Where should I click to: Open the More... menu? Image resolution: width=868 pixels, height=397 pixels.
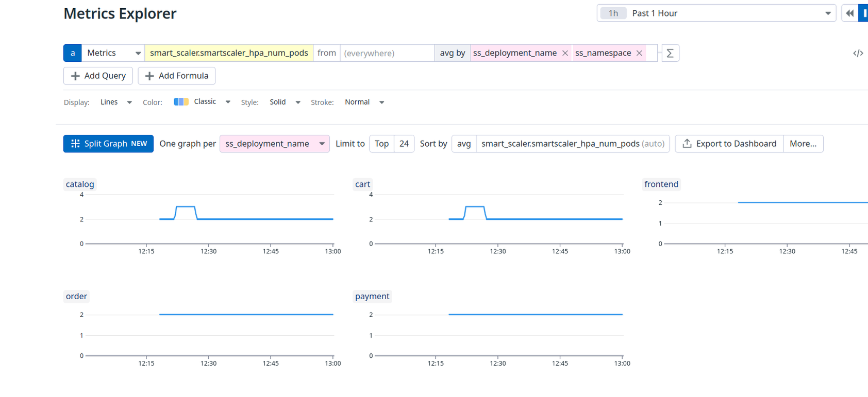pyautogui.click(x=803, y=144)
